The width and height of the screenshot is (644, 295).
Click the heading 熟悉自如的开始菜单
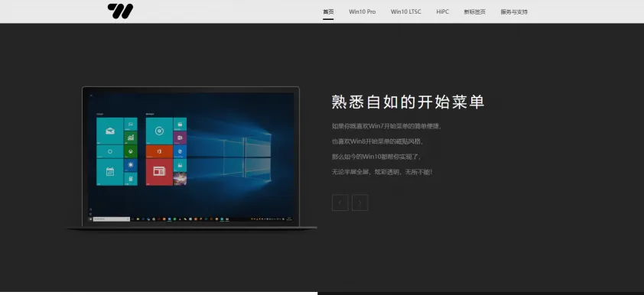[408, 102]
